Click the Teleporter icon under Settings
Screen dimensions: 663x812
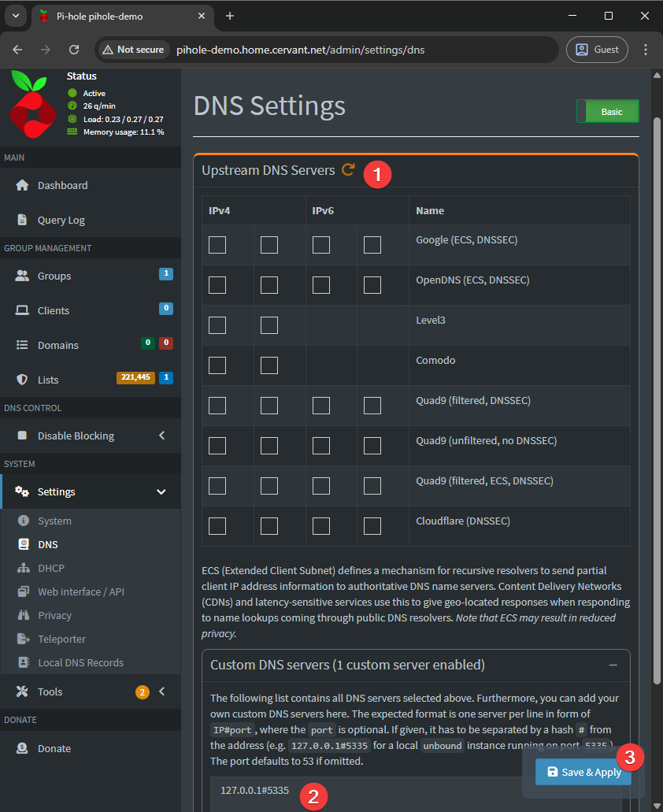coord(24,640)
